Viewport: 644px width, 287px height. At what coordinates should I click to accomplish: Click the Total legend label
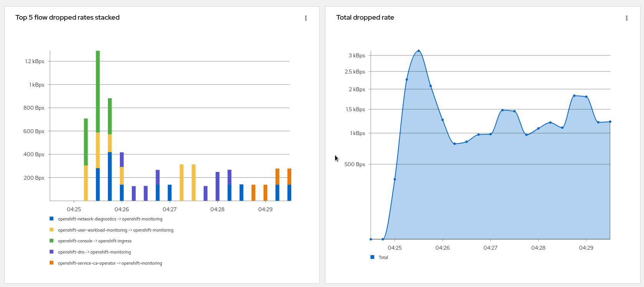tap(383, 257)
